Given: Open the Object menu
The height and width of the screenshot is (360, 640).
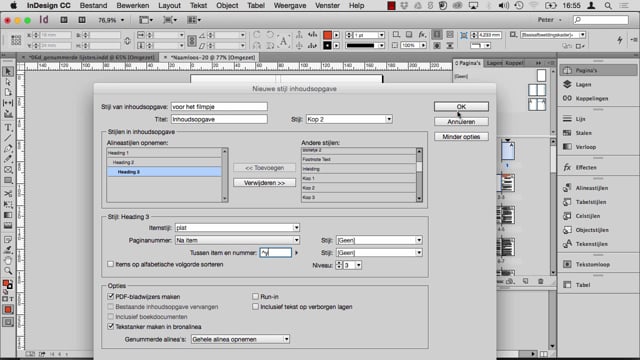Looking at the screenshot, I should pos(227,6).
